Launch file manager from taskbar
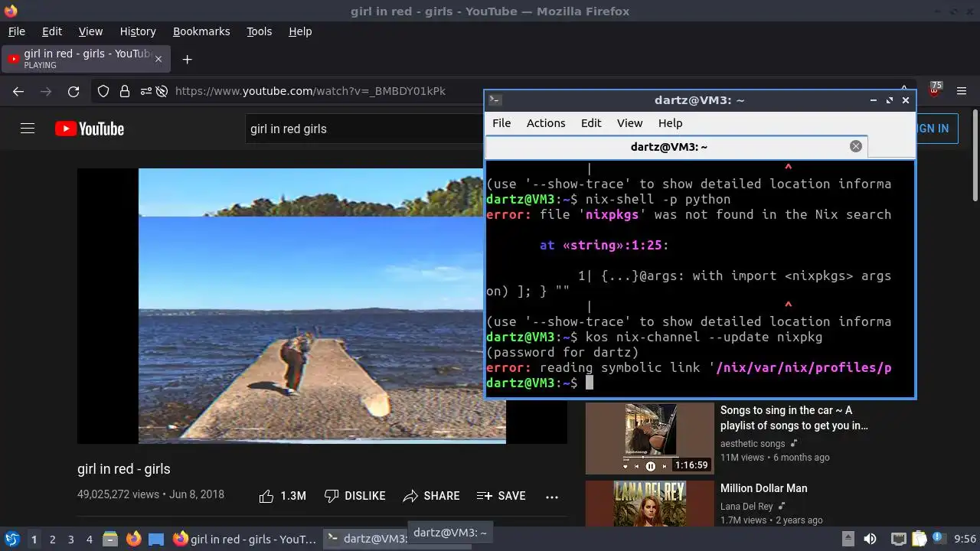Viewport: 980px width, 551px height. (x=110, y=540)
